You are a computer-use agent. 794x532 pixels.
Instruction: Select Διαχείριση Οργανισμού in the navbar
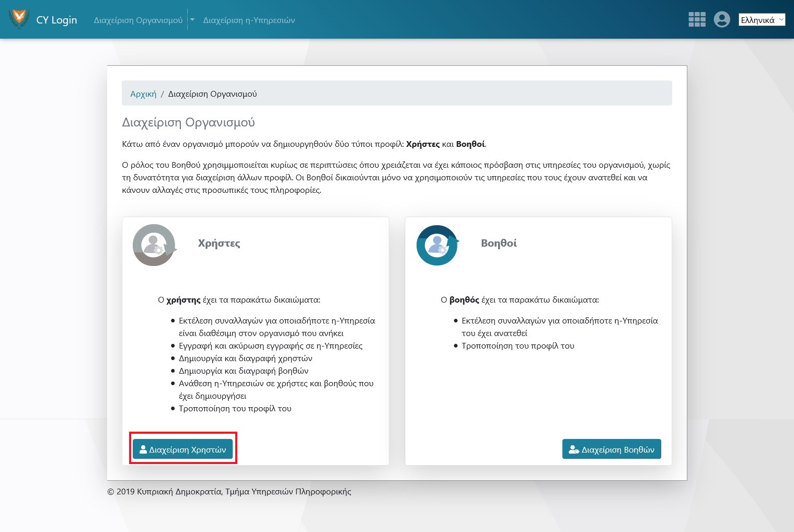pos(138,20)
